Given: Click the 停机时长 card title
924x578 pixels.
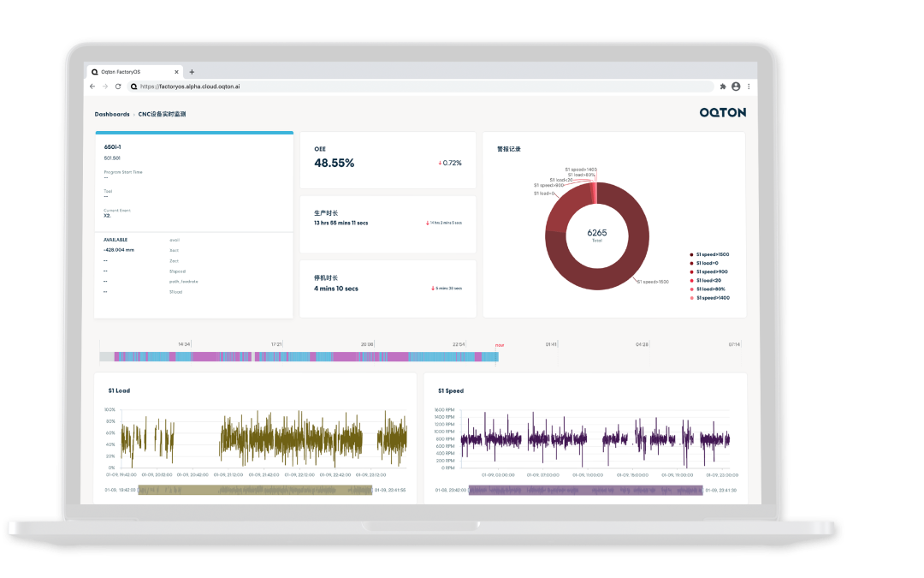Looking at the screenshot, I should [326, 277].
